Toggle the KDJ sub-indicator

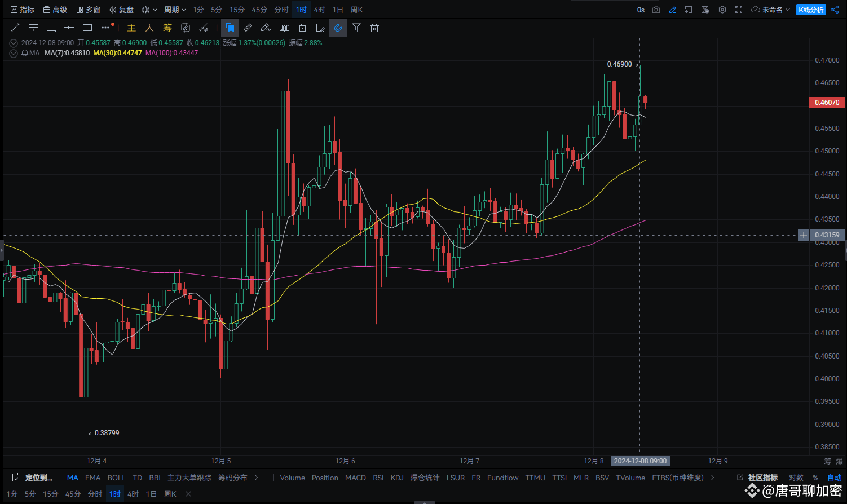point(397,478)
